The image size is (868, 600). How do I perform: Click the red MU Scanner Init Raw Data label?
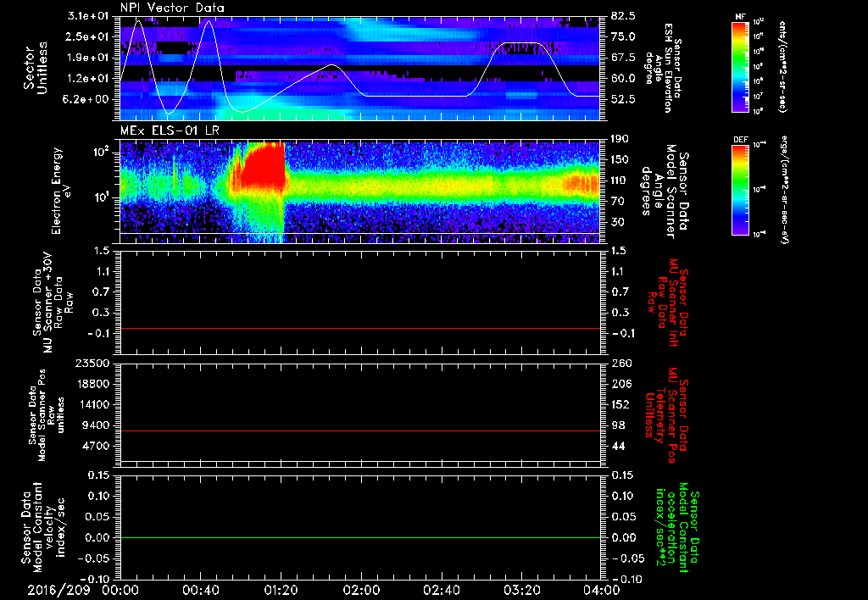tap(666, 303)
